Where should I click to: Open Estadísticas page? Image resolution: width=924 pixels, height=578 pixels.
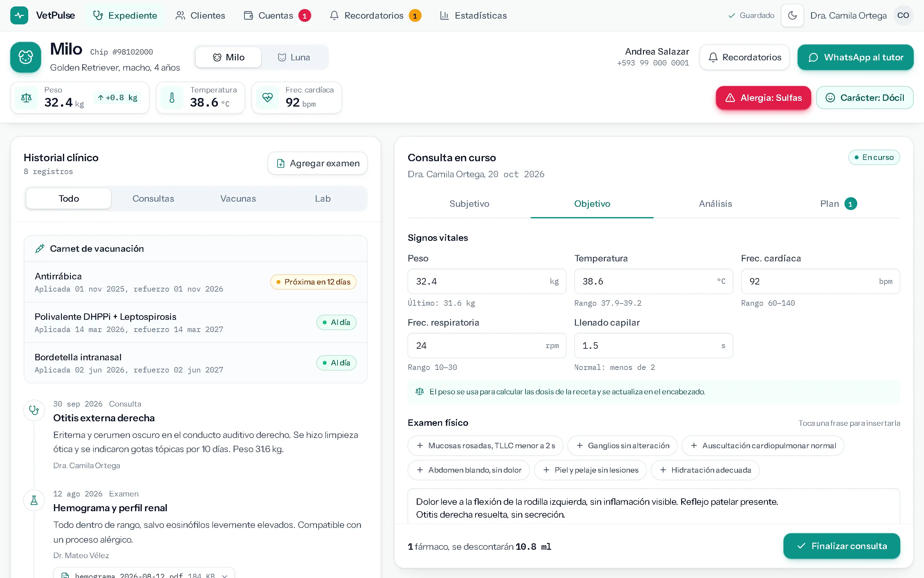(x=474, y=16)
